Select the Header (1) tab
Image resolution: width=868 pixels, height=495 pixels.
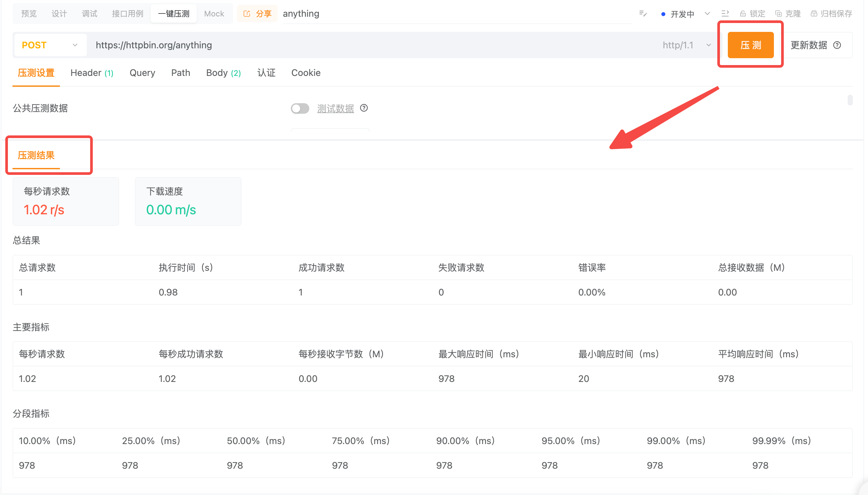[x=91, y=73]
